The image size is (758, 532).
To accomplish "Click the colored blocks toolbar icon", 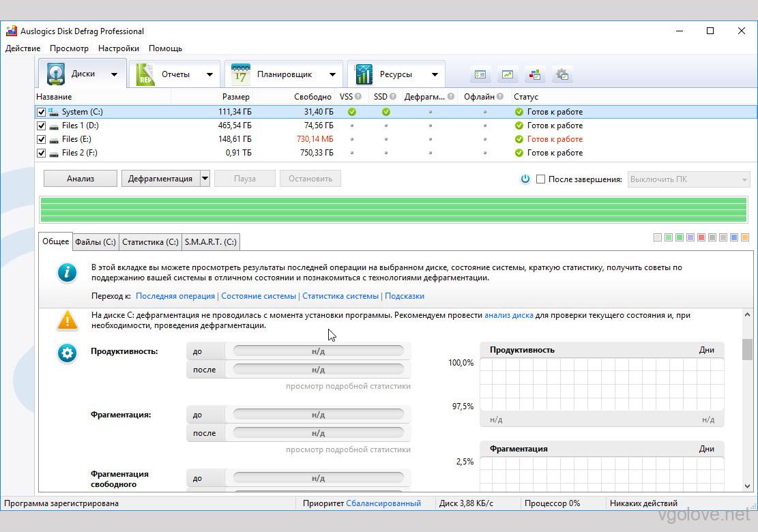I will tap(535, 74).
